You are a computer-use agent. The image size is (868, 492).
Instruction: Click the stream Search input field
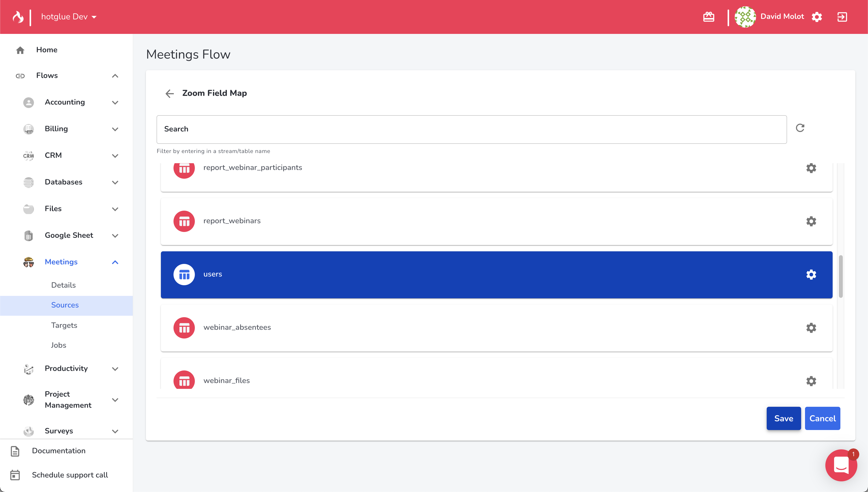pos(471,129)
